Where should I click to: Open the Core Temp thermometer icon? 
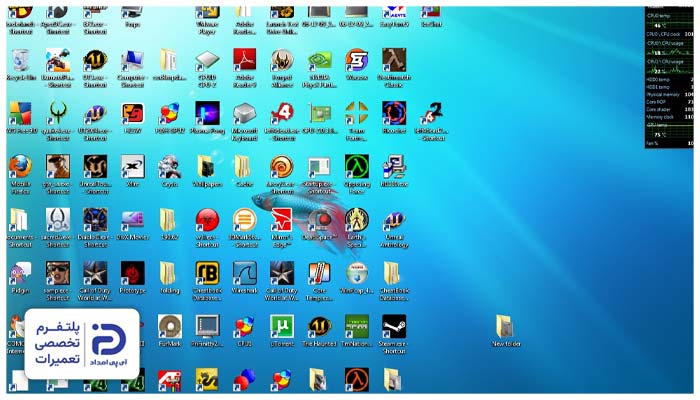click(319, 273)
